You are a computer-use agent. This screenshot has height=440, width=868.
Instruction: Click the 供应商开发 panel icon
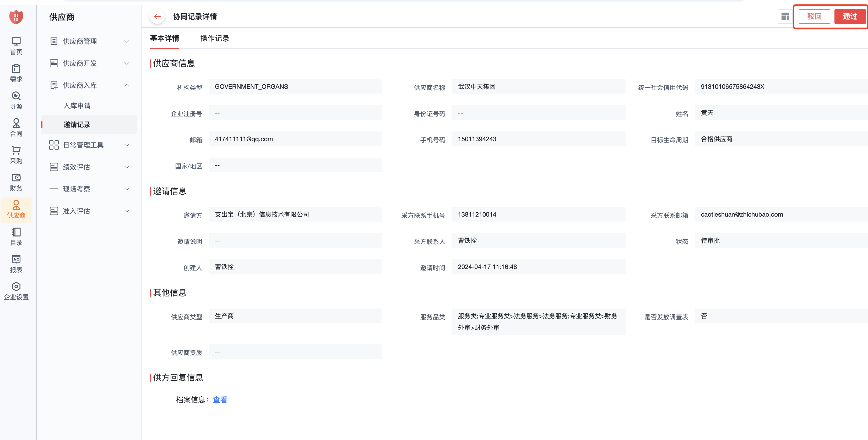point(54,63)
